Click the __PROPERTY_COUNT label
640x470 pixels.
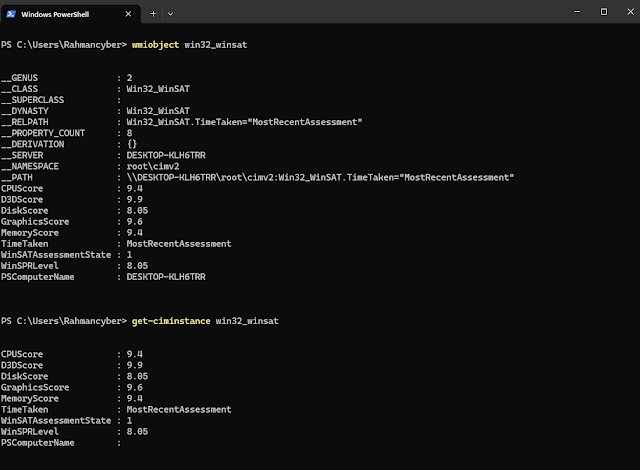coord(43,133)
